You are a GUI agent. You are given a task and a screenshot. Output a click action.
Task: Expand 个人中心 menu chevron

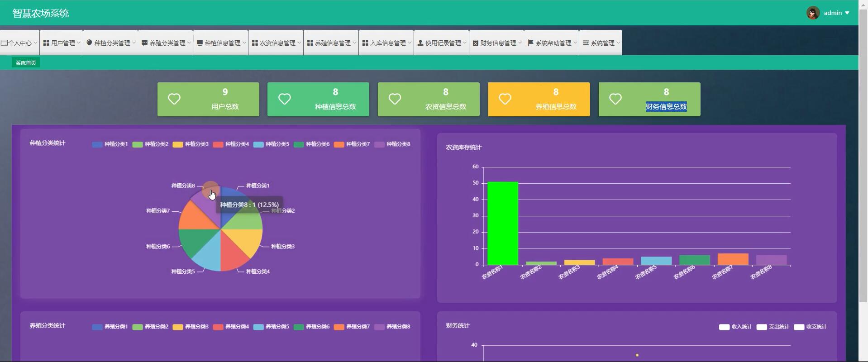pos(35,43)
